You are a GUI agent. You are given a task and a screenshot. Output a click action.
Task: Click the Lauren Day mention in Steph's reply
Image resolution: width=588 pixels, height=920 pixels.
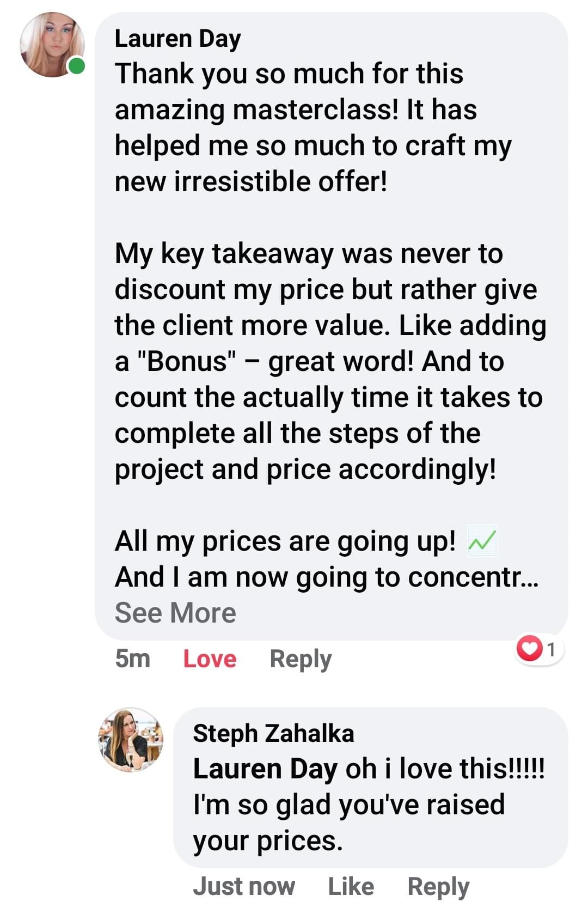(x=265, y=769)
